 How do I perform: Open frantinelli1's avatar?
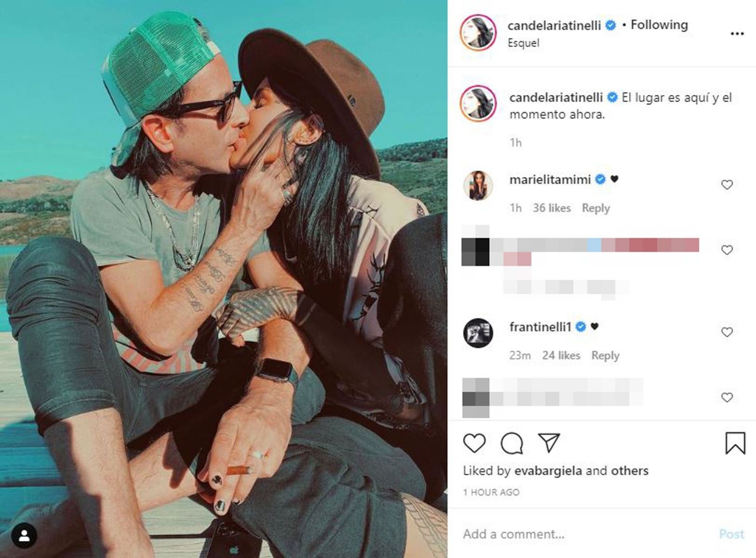coord(478,333)
